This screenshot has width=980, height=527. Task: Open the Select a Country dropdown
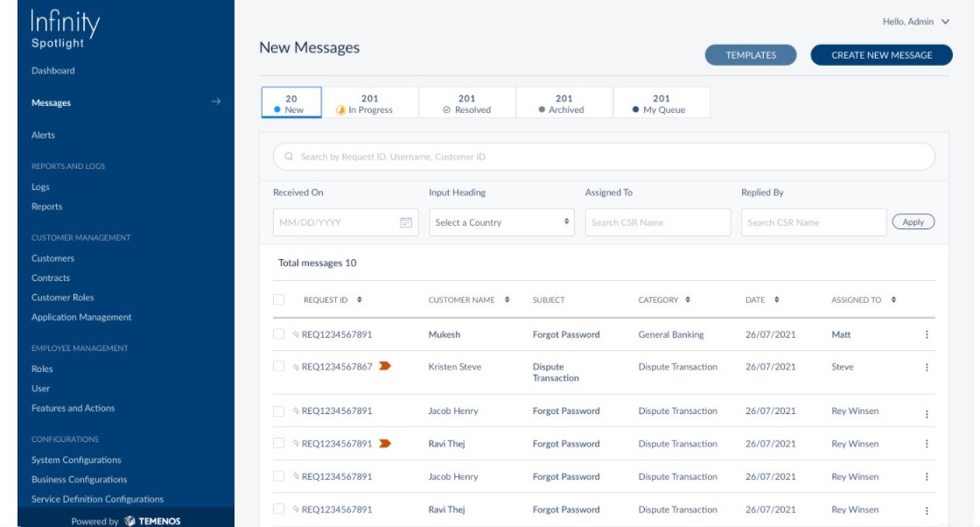[x=501, y=222]
